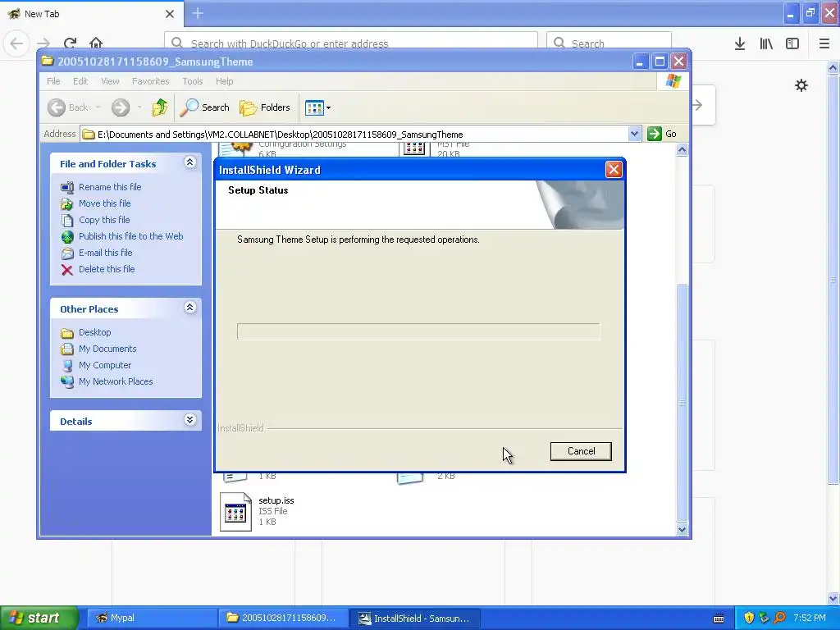
Task: Expand the Details panel
Action: pos(189,420)
